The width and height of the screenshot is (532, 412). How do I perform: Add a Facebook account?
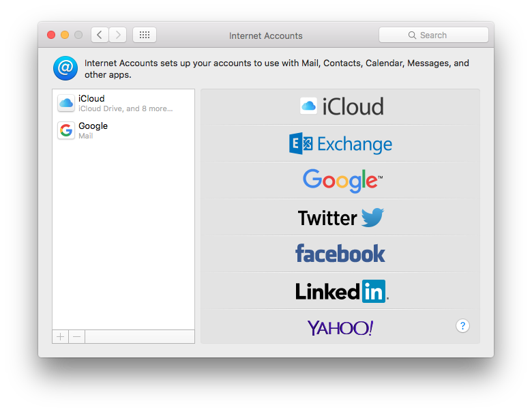(340, 254)
